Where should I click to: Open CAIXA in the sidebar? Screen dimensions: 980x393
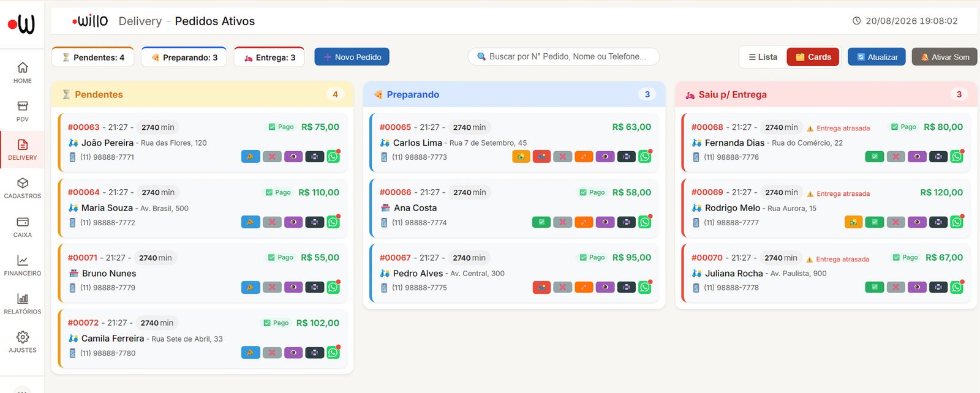coord(23,227)
